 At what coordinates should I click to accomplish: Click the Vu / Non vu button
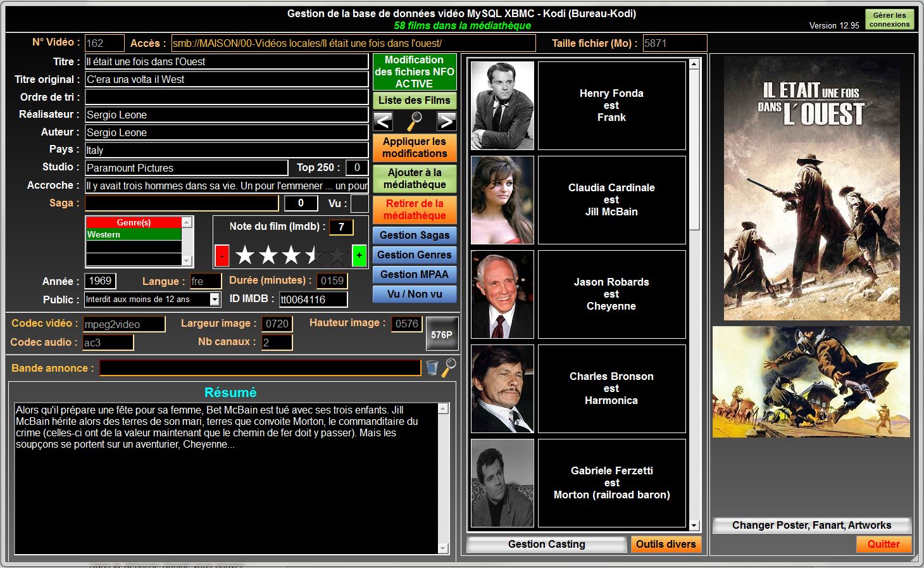(x=415, y=294)
